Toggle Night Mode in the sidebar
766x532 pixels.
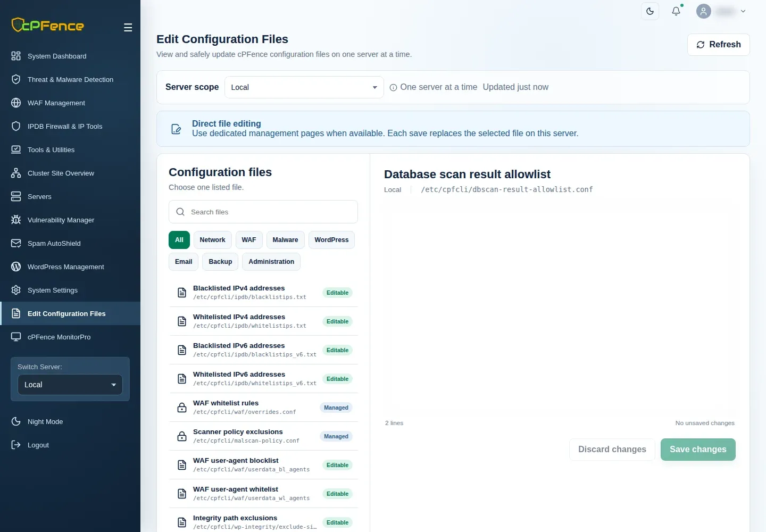pos(70,421)
